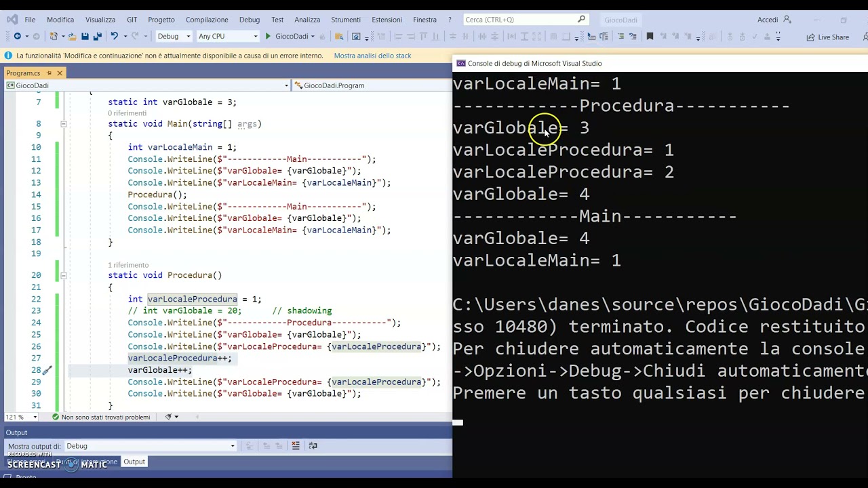The image size is (868, 488).
Task: Click the green no-problems check icon
Action: [56, 417]
